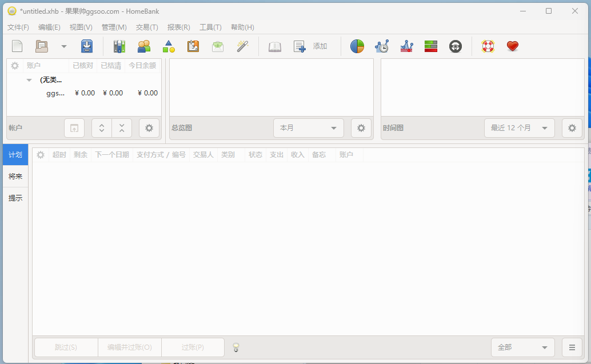The image size is (591, 364).
Task: Open the 全部 filter dropdown
Action: pos(522,347)
